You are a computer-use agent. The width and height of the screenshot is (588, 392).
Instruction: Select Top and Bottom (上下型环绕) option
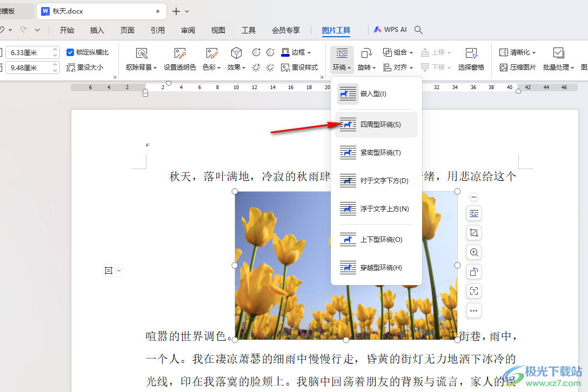point(376,240)
